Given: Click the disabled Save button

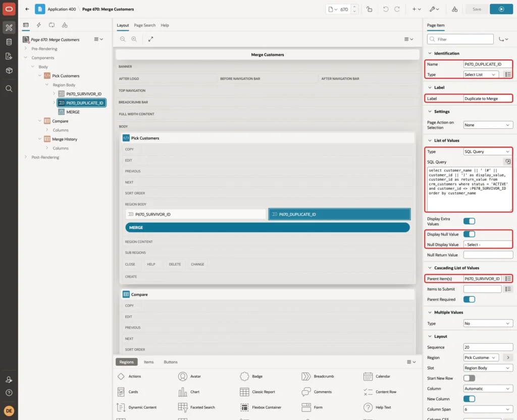Looking at the screenshot, I should pos(477,9).
